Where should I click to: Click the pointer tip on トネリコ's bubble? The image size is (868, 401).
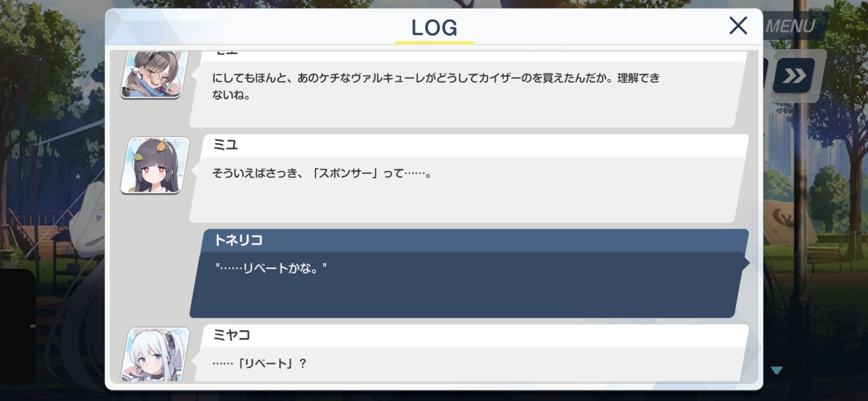point(746,263)
